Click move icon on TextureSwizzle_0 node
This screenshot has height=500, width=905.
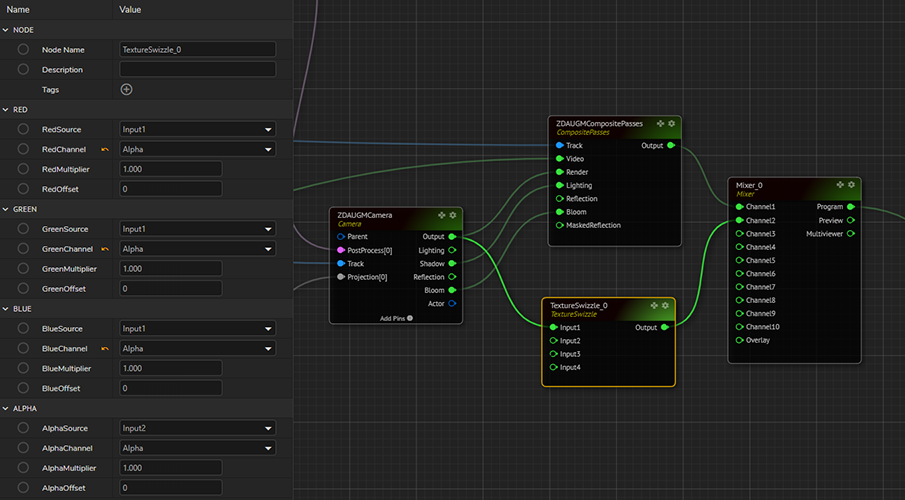click(653, 305)
